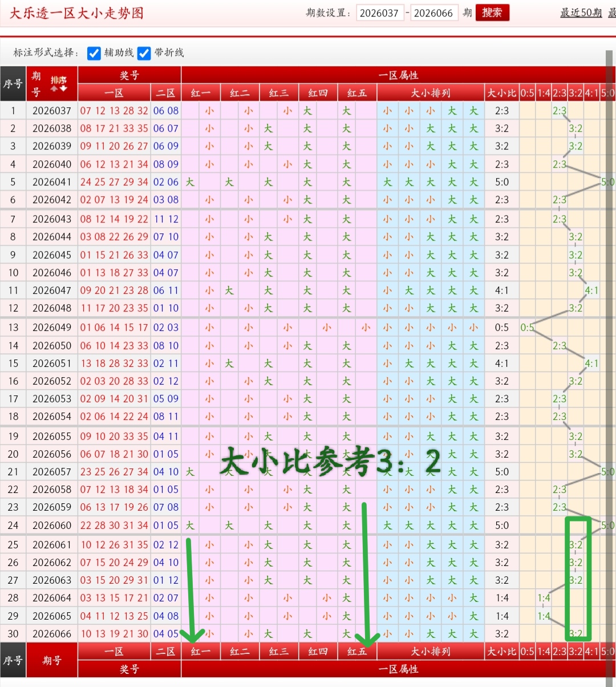Screen dimensions: 616x687
Task: Click the 大小比 column header above the table
Action: pos(502,93)
